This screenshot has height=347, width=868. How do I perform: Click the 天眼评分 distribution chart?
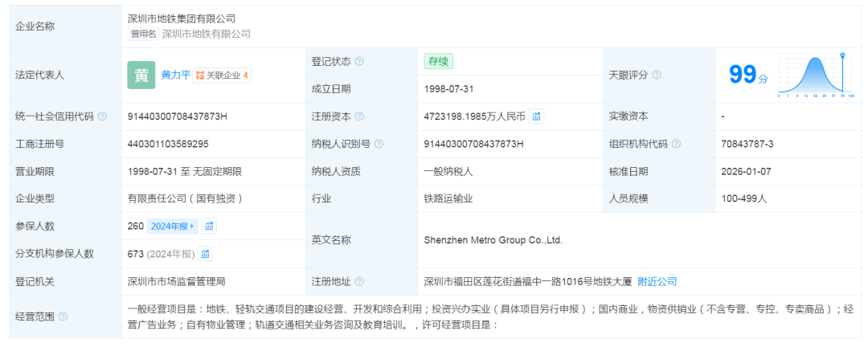pyautogui.click(x=817, y=76)
